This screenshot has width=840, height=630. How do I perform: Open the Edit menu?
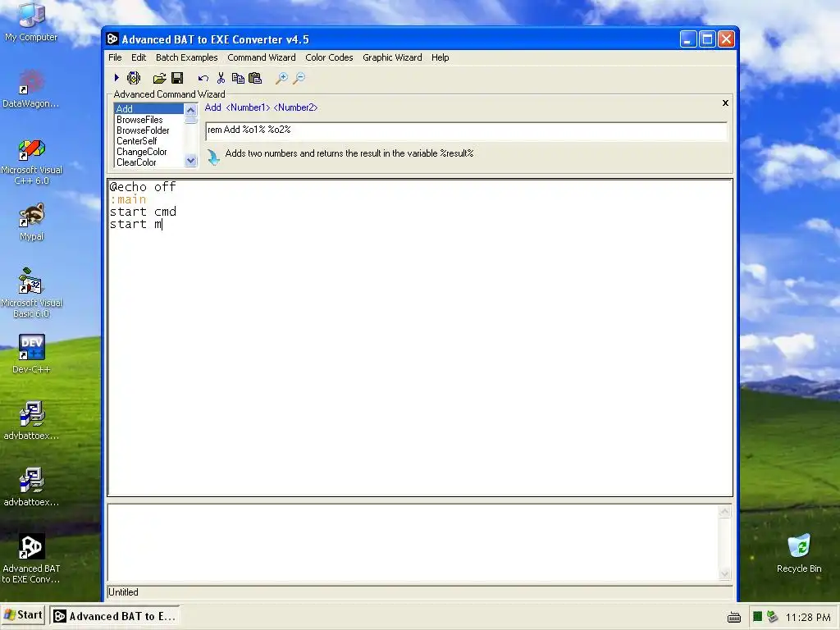139,57
